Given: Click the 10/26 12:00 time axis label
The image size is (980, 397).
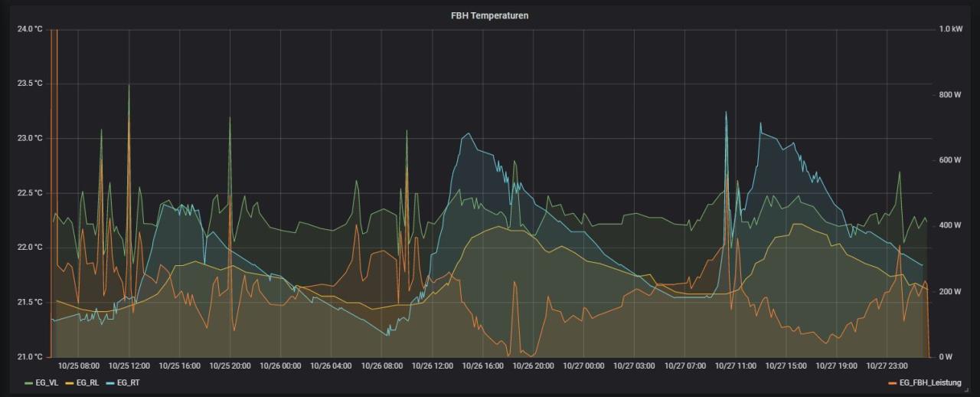Looking at the screenshot, I should coord(433,366).
